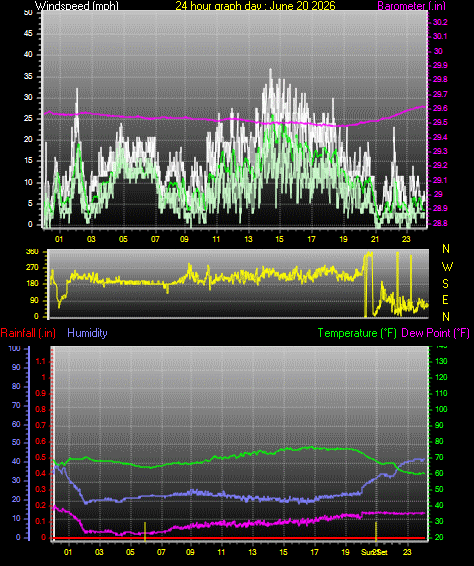Click the 1.1 rainfall scale value
The height and width of the screenshot is (566, 474).
pos(41,361)
